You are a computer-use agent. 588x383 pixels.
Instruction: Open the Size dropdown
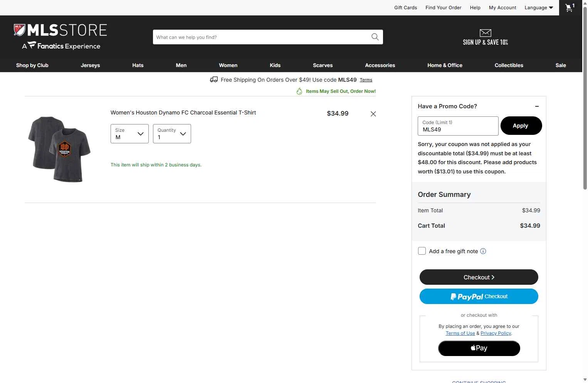point(129,134)
